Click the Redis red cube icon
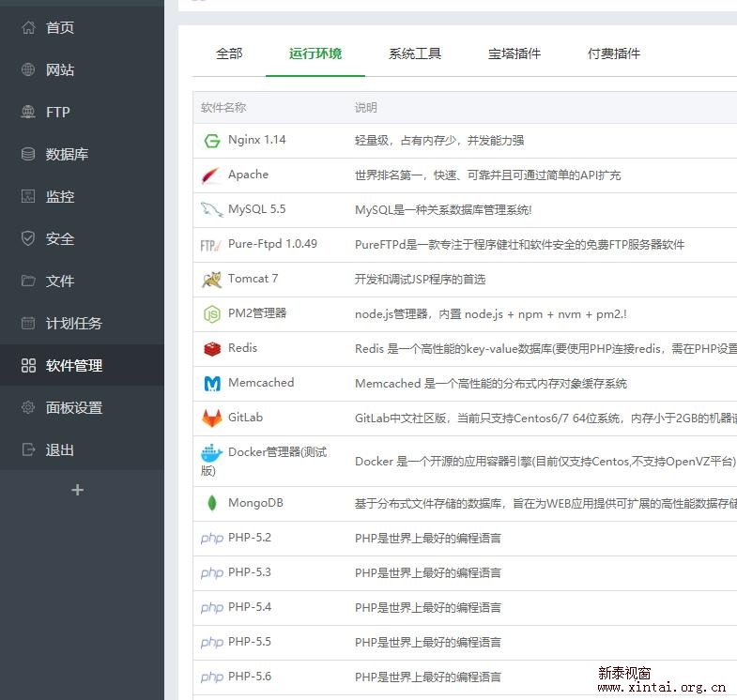This screenshot has height=700, width=737. click(x=212, y=349)
